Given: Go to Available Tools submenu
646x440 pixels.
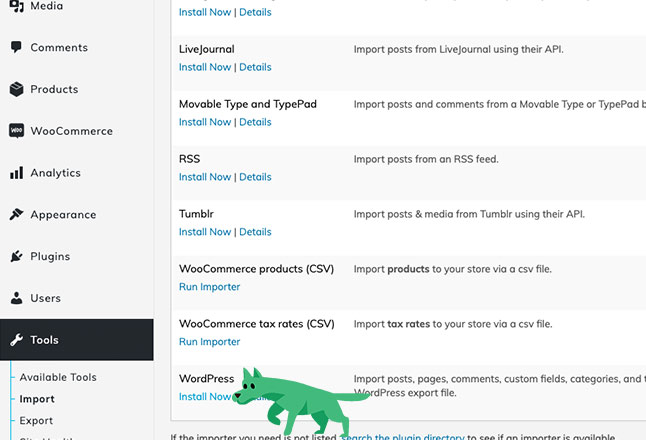Looking at the screenshot, I should click(x=58, y=377).
